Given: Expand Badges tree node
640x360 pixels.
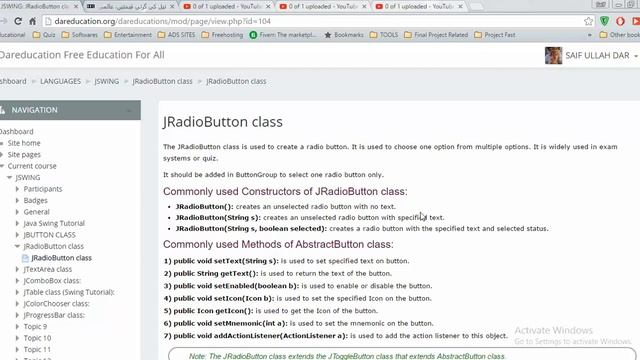Looking at the screenshot, I should pyautogui.click(x=18, y=200).
